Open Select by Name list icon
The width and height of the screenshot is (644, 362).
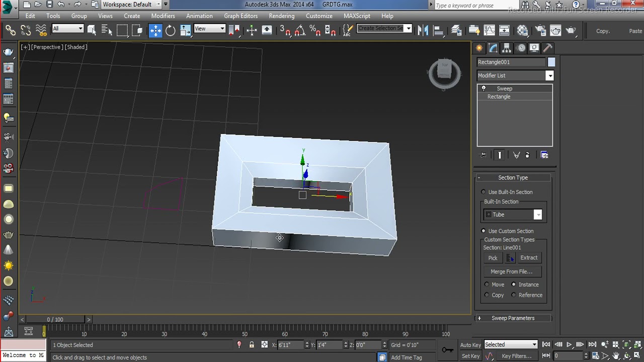(x=107, y=30)
